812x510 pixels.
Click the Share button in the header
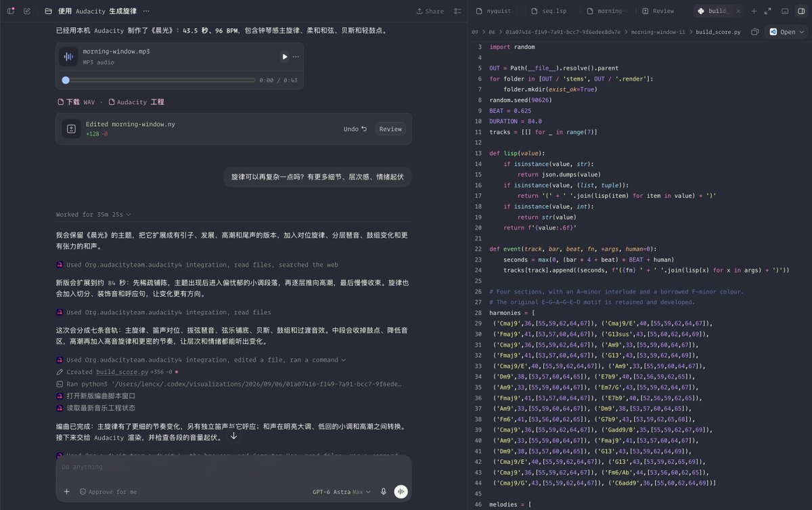(430, 11)
